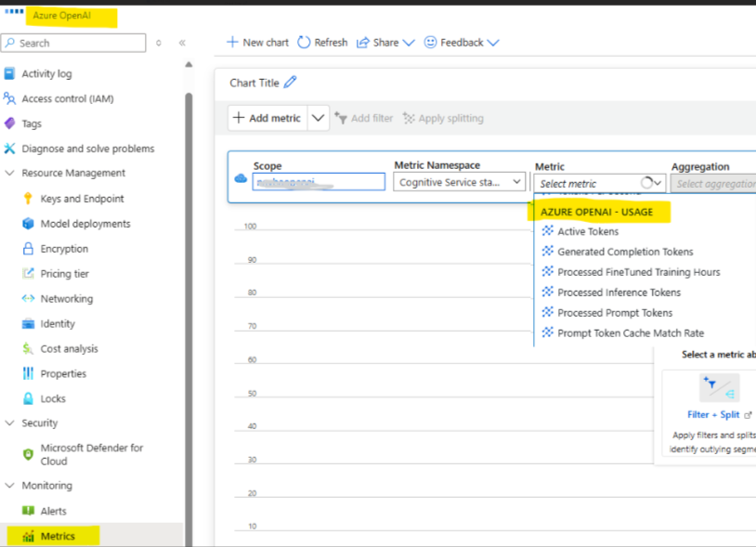This screenshot has height=547, width=756.
Task: Click the Pricing tier icon
Action: pos(28,274)
